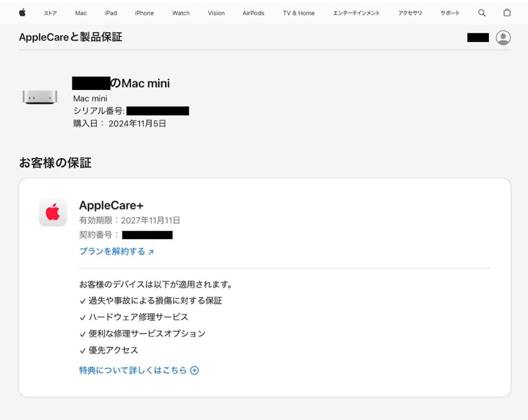Open the サポート navigation item
Image resolution: width=528 pixels, height=420 pixels.
click(x=450, y=13)
